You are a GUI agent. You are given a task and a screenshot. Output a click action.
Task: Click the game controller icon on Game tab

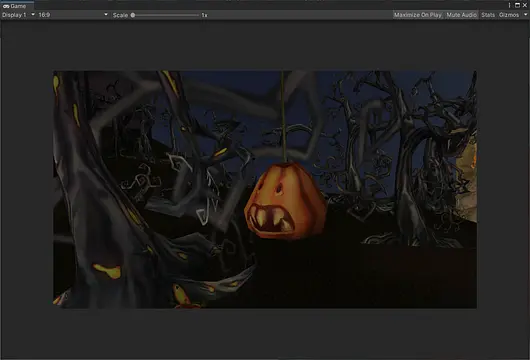pyautogui.click(x=6, y=6)
